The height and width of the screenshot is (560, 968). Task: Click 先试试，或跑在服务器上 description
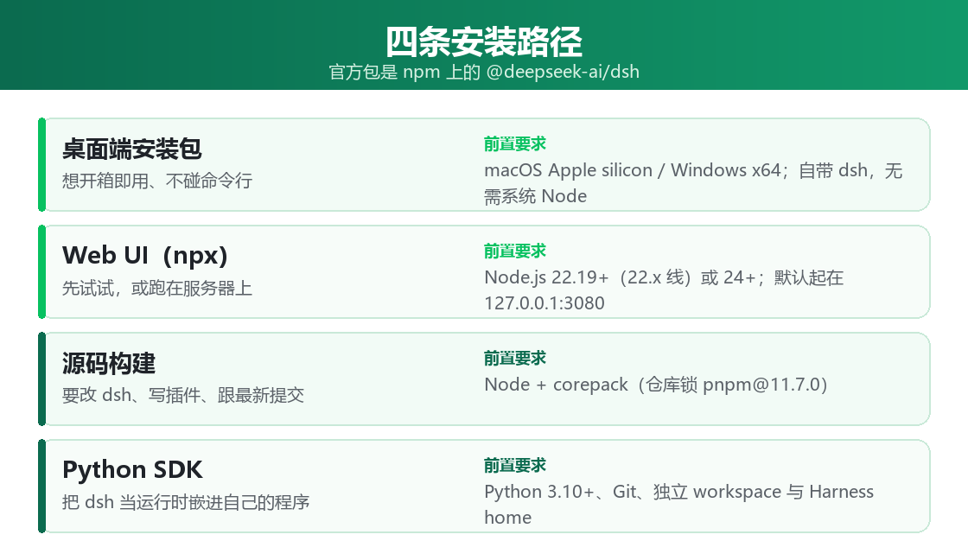pos(157,288)
